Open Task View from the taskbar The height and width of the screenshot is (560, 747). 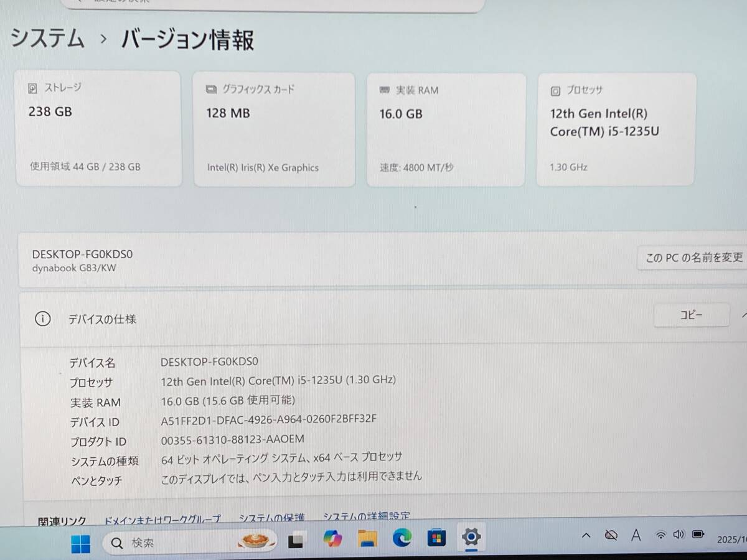click(297, 540)
